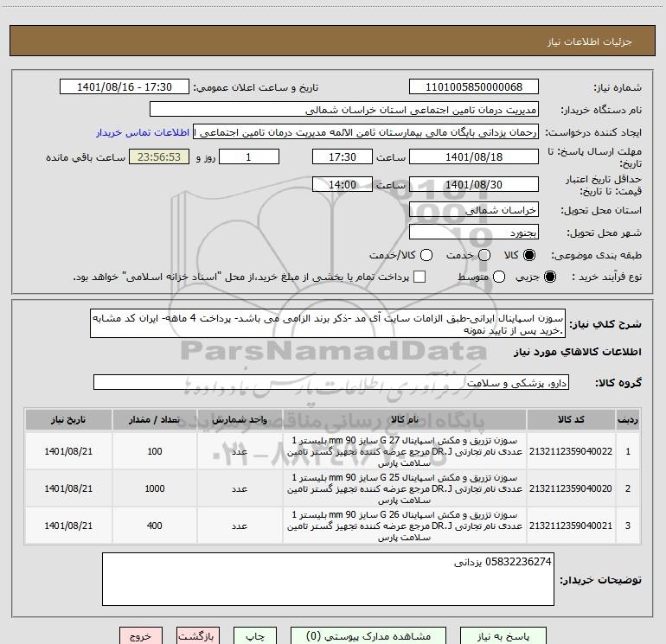Viewport: 666px width, 644px height.
Task: Click quantity 1000 in row 2
Action: click(x=155, y=488)
